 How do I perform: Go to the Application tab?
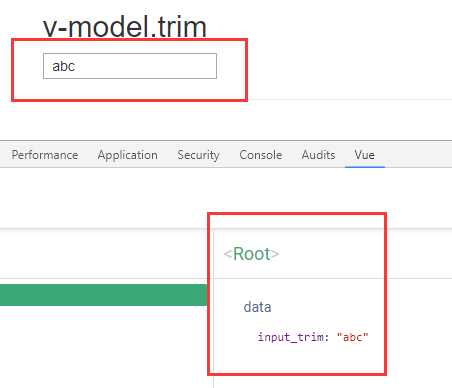coord(128,155)
